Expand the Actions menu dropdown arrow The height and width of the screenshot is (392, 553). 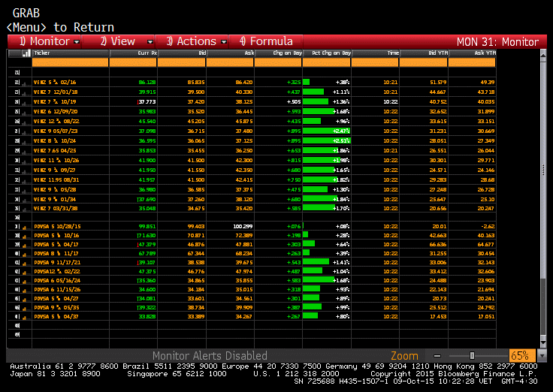pyautogui.click(x=224, y=42)
